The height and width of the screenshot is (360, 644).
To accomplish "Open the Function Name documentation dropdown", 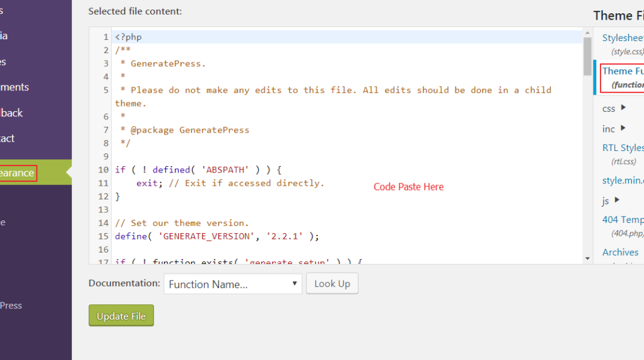I will [x=233, y=284].
